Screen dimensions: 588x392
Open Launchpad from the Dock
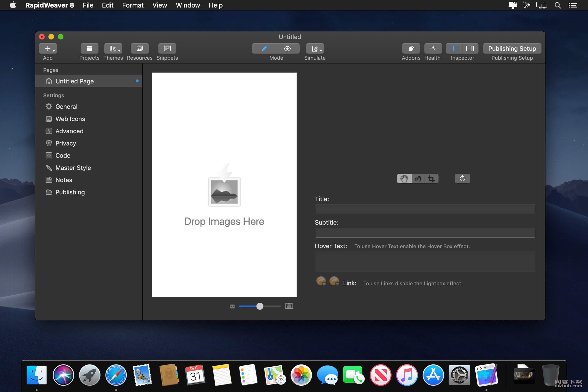click(90, 375)
